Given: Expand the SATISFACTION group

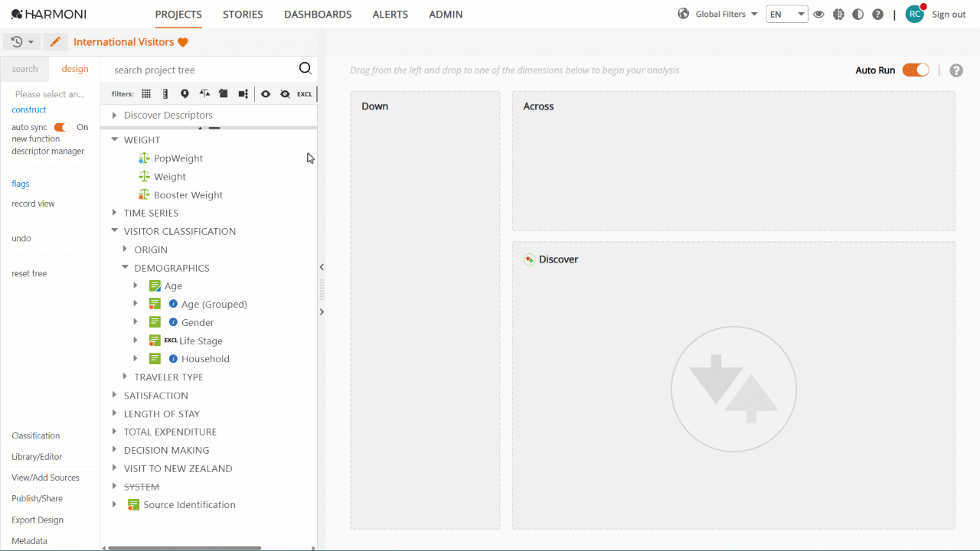Looking at the screenshot, I should pos(115,396).
